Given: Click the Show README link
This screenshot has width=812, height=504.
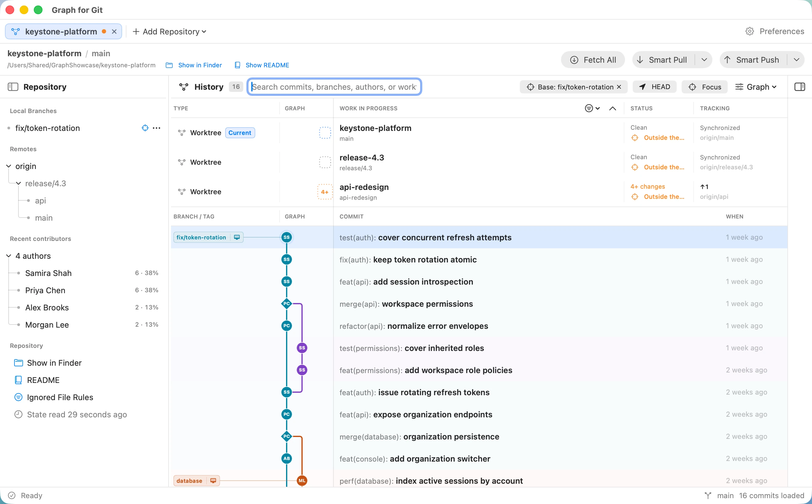Looking at the screenshot, I should point(262,65).
